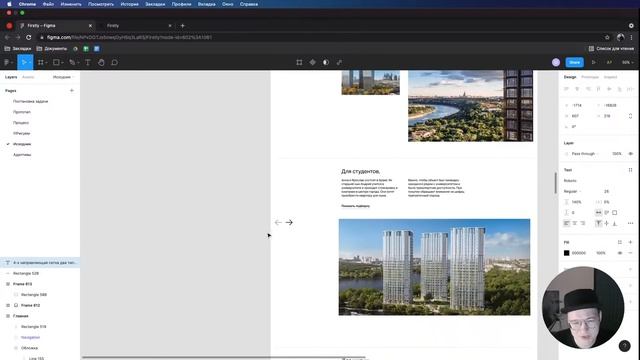Open the Pass through blend mode dropdown
Screen dimensions: 640x360
point(585,154)
